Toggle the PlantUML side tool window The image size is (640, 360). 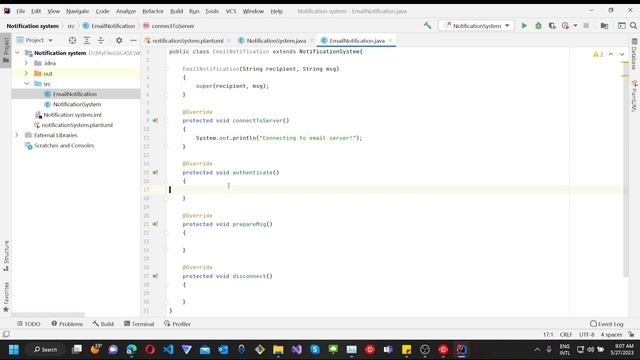click(x=634, y=96)
